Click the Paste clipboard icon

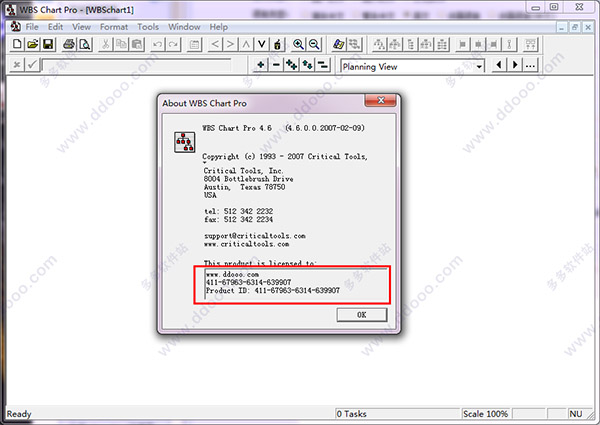[137, 44]
